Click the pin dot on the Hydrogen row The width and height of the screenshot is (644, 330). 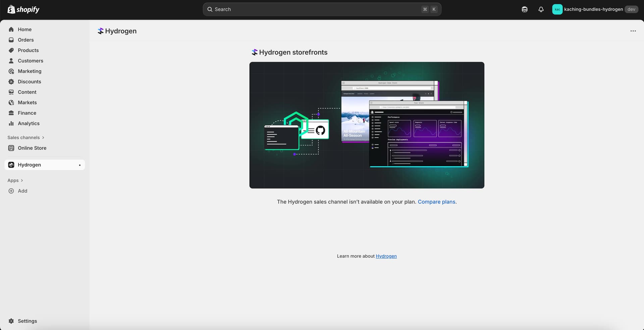click(79, 165)
